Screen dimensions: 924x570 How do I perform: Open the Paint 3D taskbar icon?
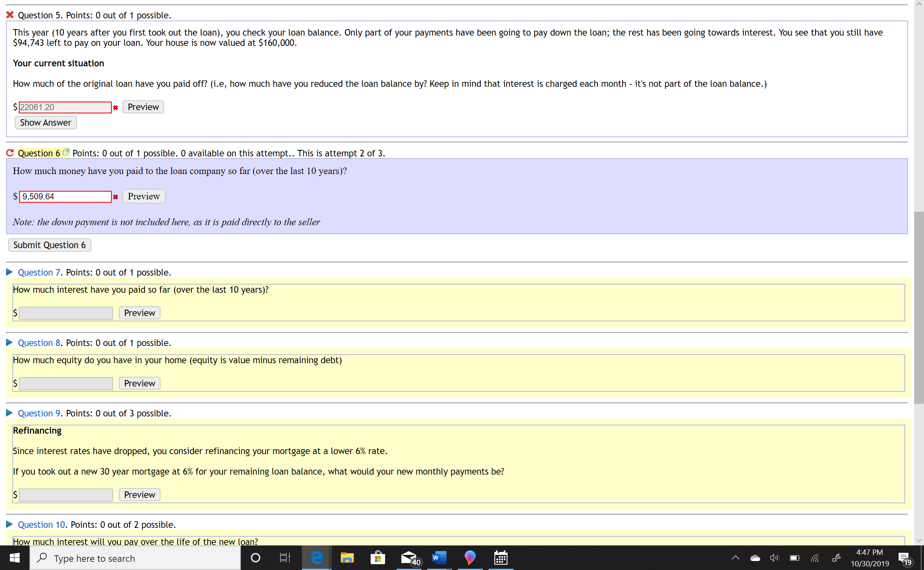pyautogui.click(x=470, y=558)
